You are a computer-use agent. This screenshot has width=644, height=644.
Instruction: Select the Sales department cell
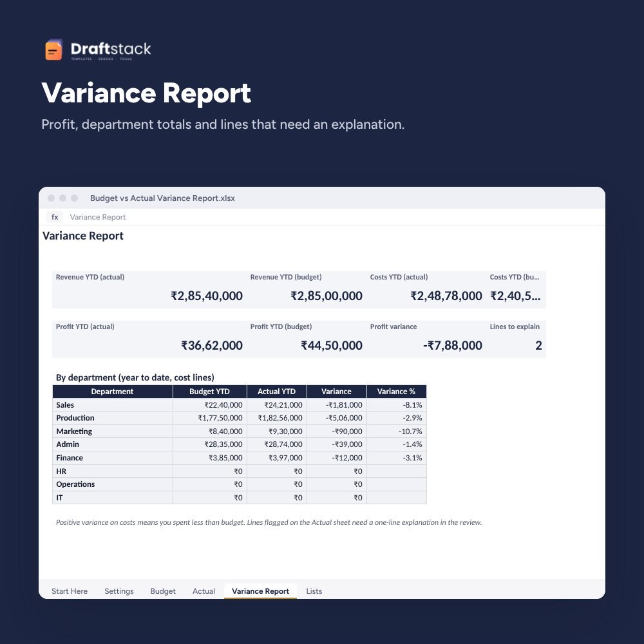pos(113,405)
